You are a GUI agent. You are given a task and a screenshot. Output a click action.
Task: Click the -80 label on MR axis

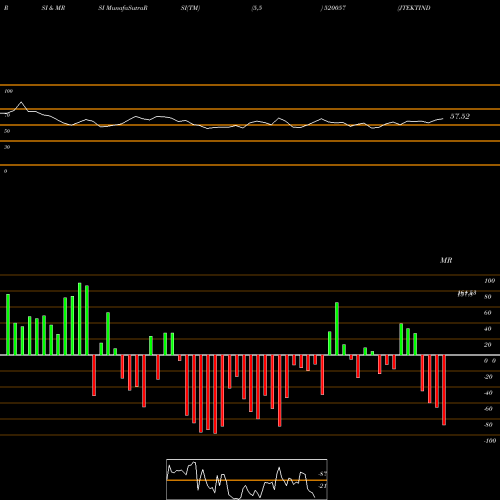488,425
